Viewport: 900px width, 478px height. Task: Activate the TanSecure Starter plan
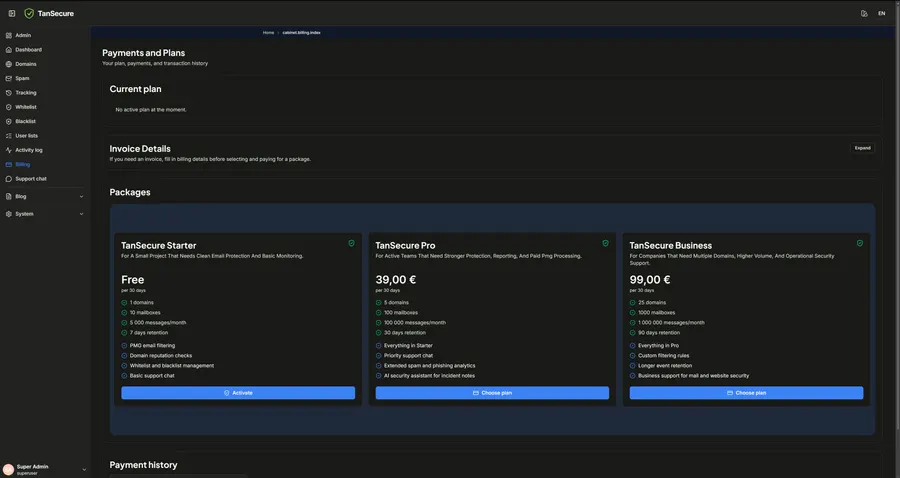[x=238, y=393]
